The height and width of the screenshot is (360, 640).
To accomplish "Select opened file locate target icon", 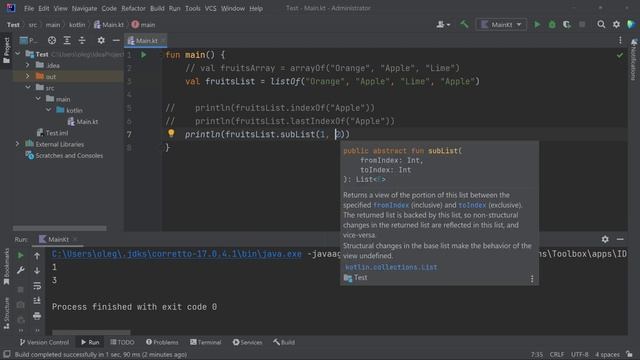I will tap(52, 40).
